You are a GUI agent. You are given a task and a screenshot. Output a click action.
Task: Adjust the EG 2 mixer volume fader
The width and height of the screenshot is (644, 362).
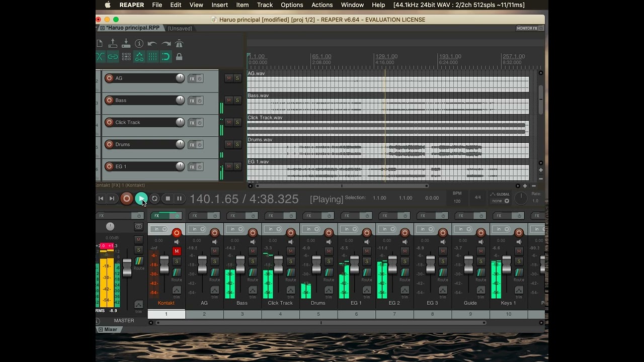pyautogui.click(x=392, y=264)
